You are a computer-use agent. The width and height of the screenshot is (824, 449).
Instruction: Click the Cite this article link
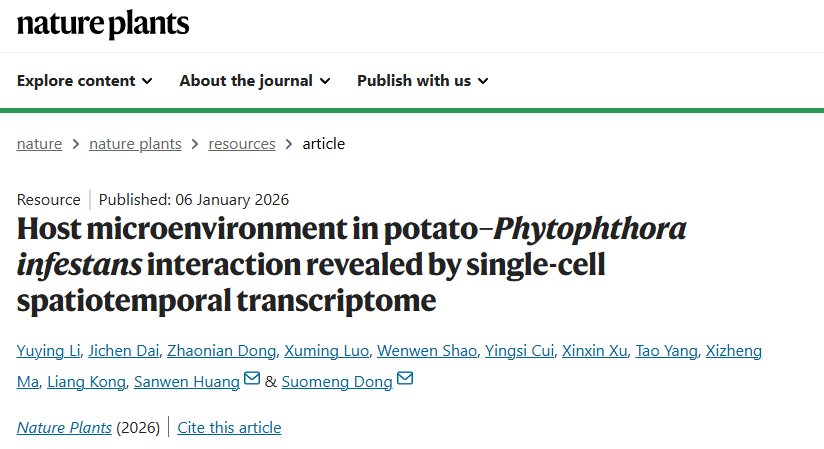click(x=229, y=428)
